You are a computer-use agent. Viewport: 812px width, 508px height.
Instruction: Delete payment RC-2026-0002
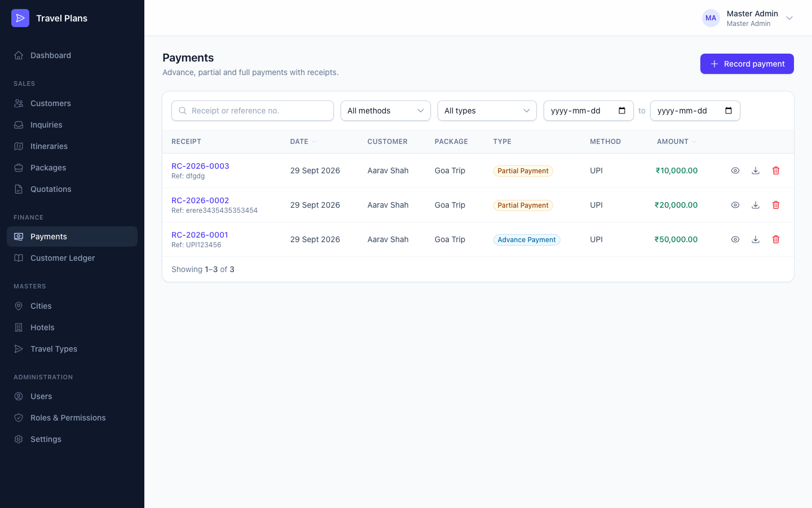click(x=776, y=205)
